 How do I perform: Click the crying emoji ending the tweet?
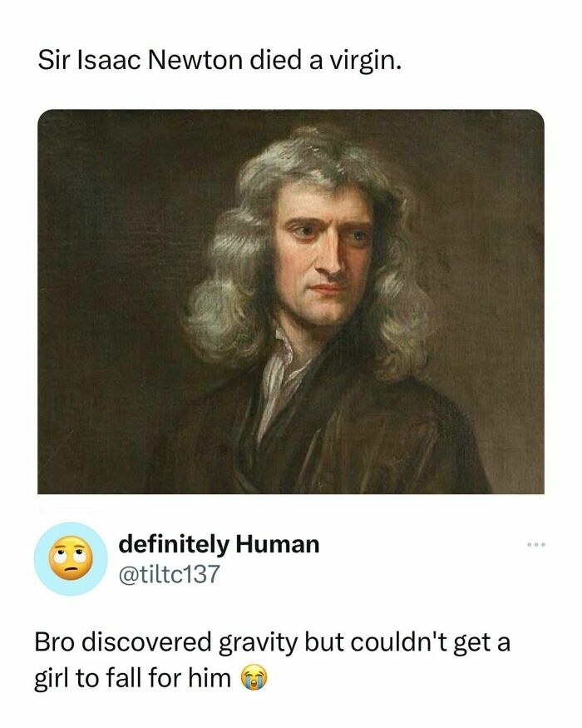tap(254, 677)
